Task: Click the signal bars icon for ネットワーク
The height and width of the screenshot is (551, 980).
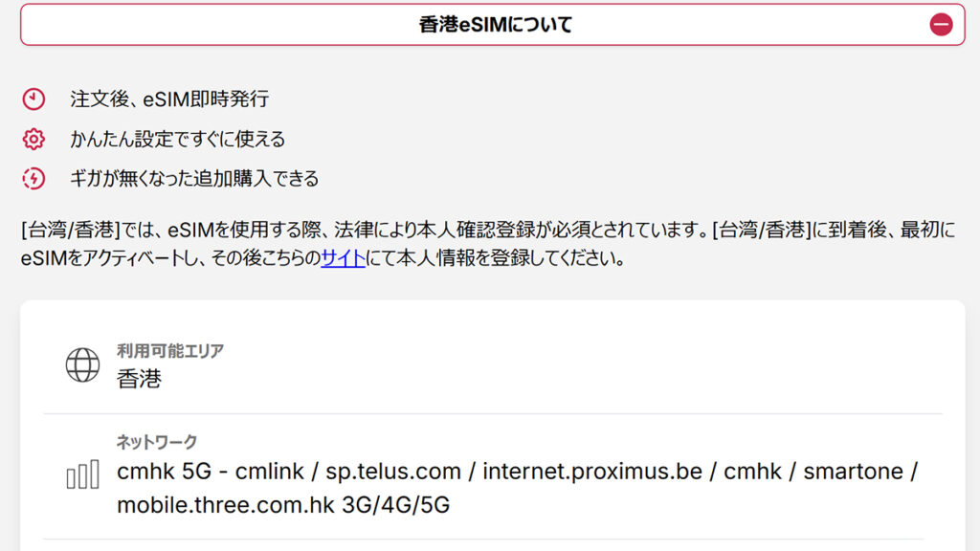Action: [x=82, y=475]
